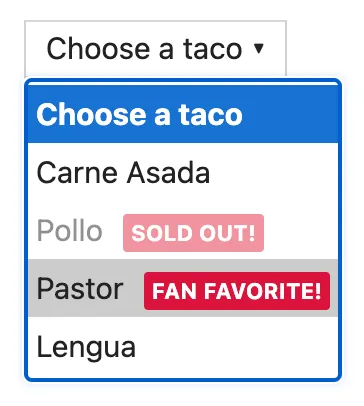
Task: Open the Choose a taco dropdown
Action: tap(155, 49)
